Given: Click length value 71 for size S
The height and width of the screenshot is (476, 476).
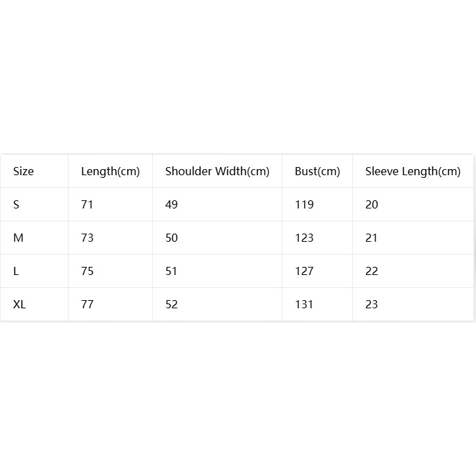Looking at the screenshot, I should 87,204.
